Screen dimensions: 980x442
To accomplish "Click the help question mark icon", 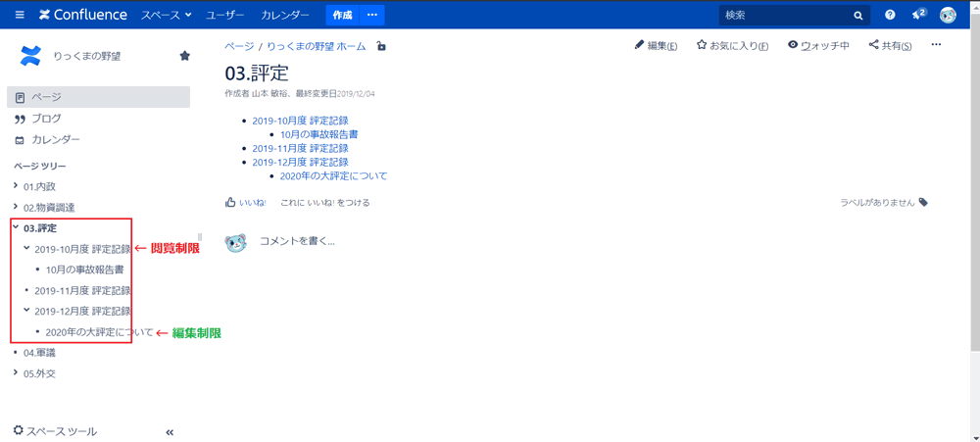I will [890, 15].
